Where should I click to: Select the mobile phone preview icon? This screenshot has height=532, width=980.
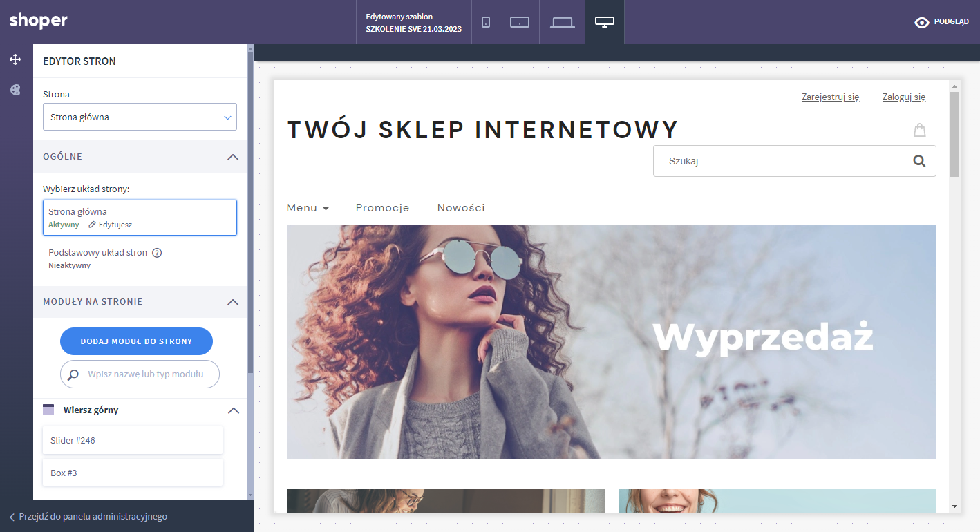[x=485, y=22]
